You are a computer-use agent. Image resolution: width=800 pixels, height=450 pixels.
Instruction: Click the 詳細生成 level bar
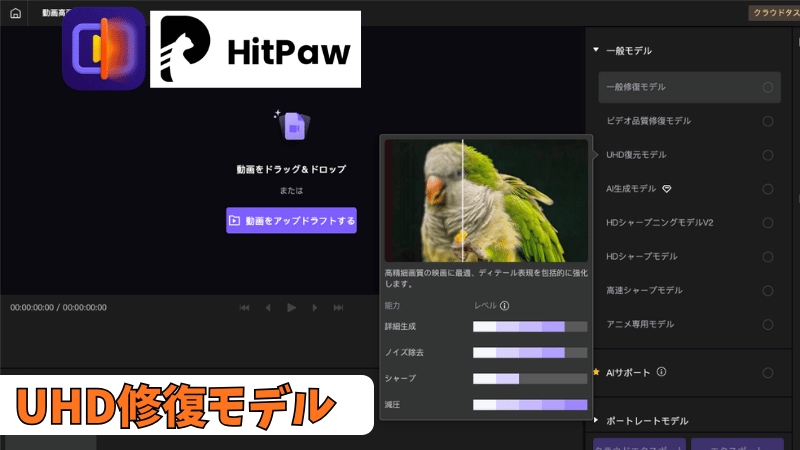point(530,327)
